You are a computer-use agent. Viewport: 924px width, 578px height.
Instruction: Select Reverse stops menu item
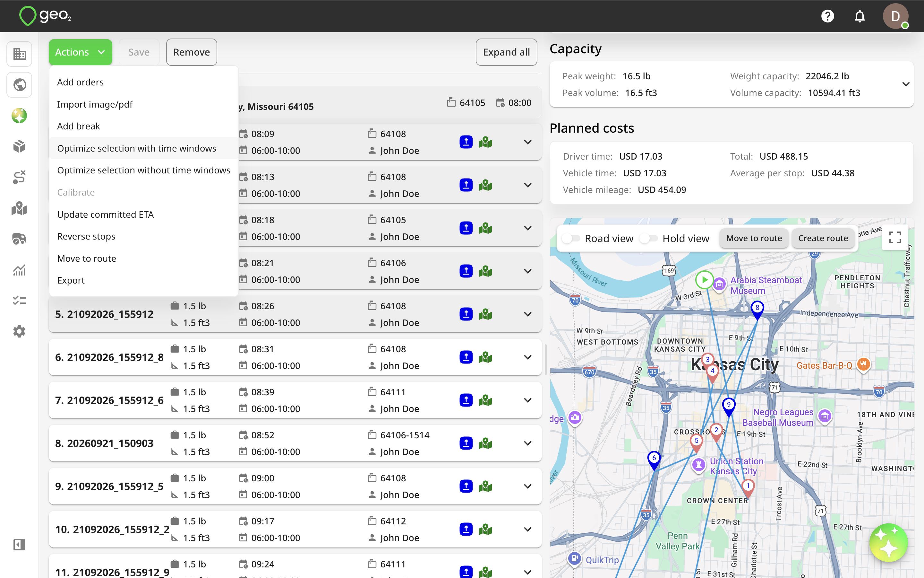click(x=143, y=236)
